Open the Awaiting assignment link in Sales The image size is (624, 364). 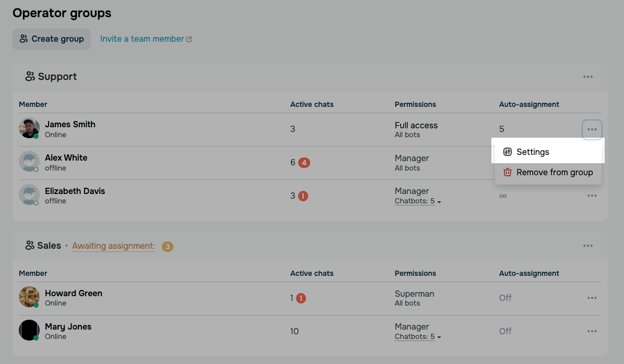(x=113, y=246)
